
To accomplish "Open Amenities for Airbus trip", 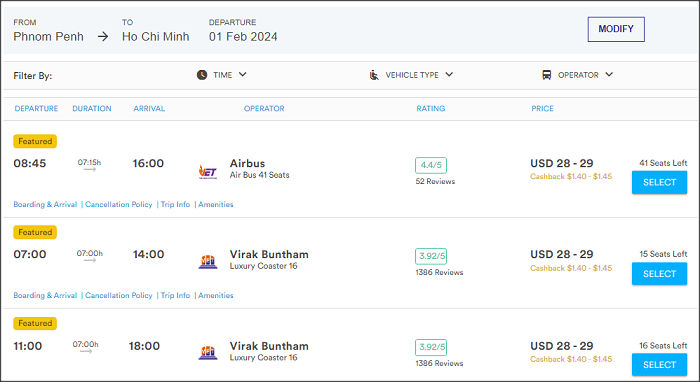I will point(216,204).
